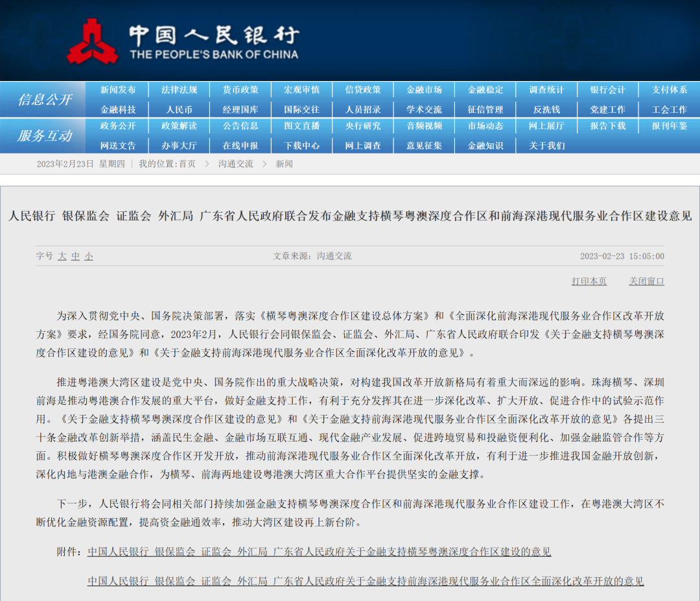The height and width of the screenshot is (601, 700).
Task: Open 关于我们 navigation item
Action: [547, 146]
